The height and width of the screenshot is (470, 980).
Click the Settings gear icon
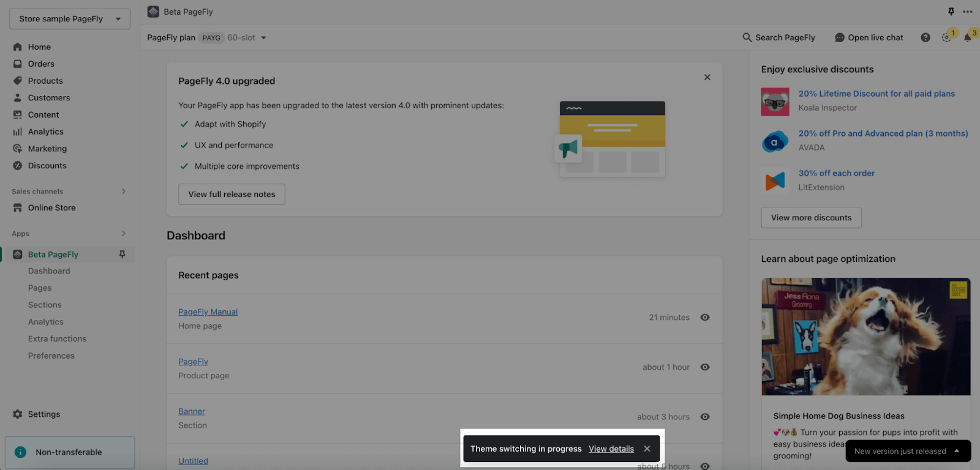(x=18, y=414)
